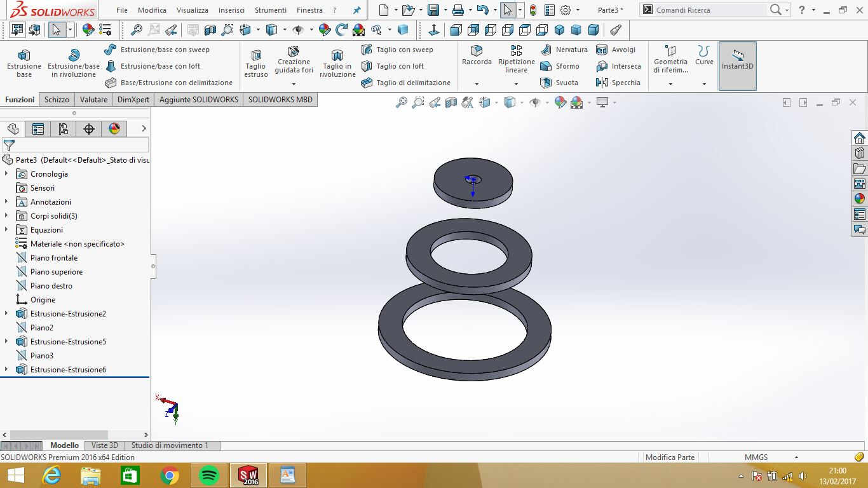
Task: Open Spotify from the Windows taskbar
Action: [x=209, y=475]
